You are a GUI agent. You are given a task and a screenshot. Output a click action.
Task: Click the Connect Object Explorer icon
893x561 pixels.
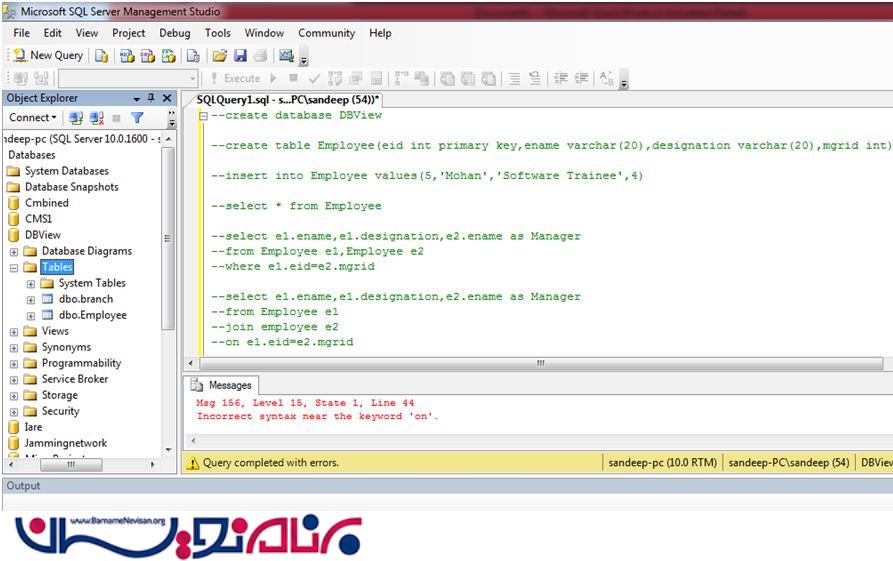(x=76, y=118)
